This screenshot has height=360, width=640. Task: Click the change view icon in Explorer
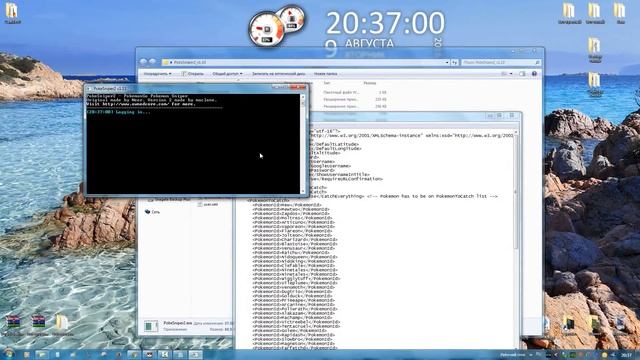click(504, 74)
